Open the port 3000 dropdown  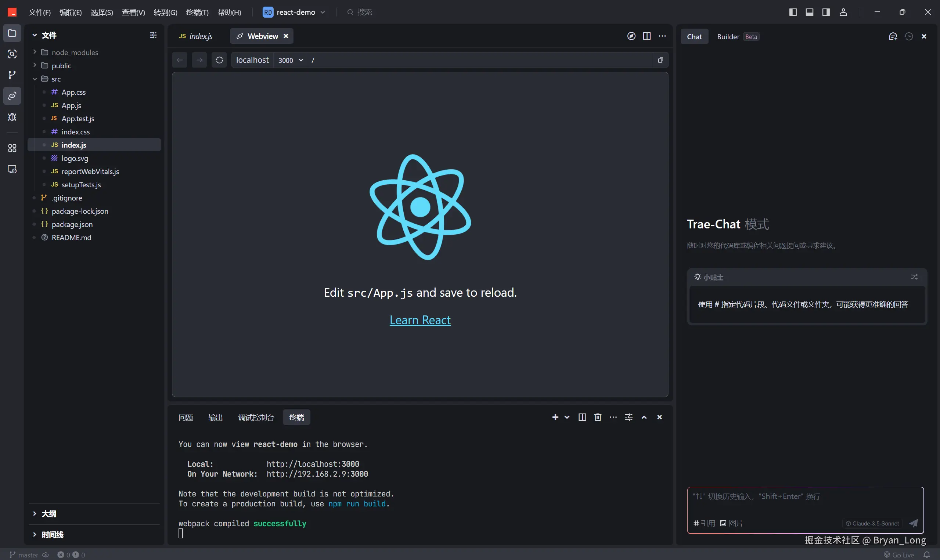click(x=291, y=60)
